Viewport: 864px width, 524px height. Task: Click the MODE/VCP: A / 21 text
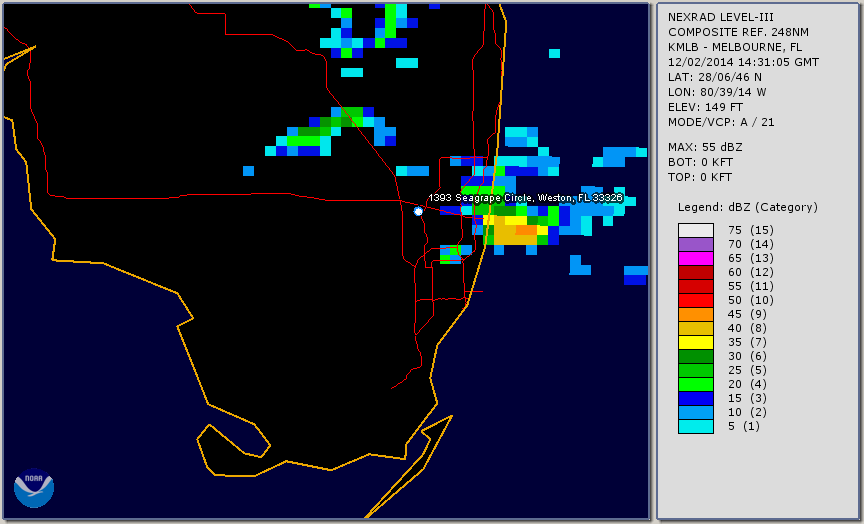(x=721, y=122)
